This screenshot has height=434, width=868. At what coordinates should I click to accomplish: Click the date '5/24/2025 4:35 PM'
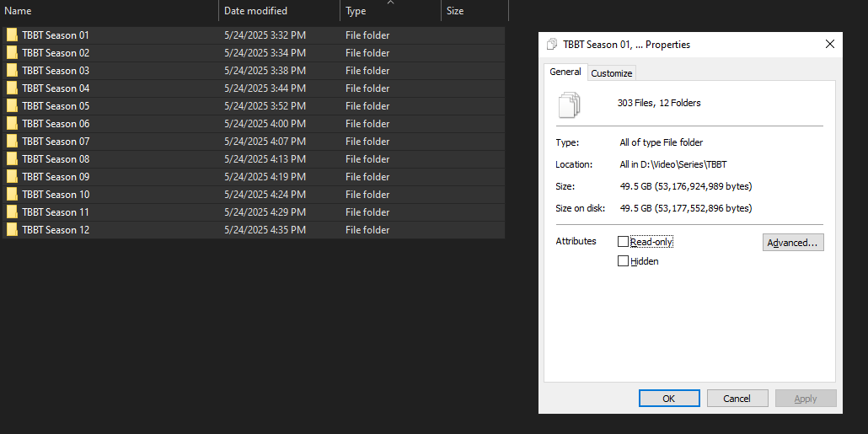click(265, 230)
